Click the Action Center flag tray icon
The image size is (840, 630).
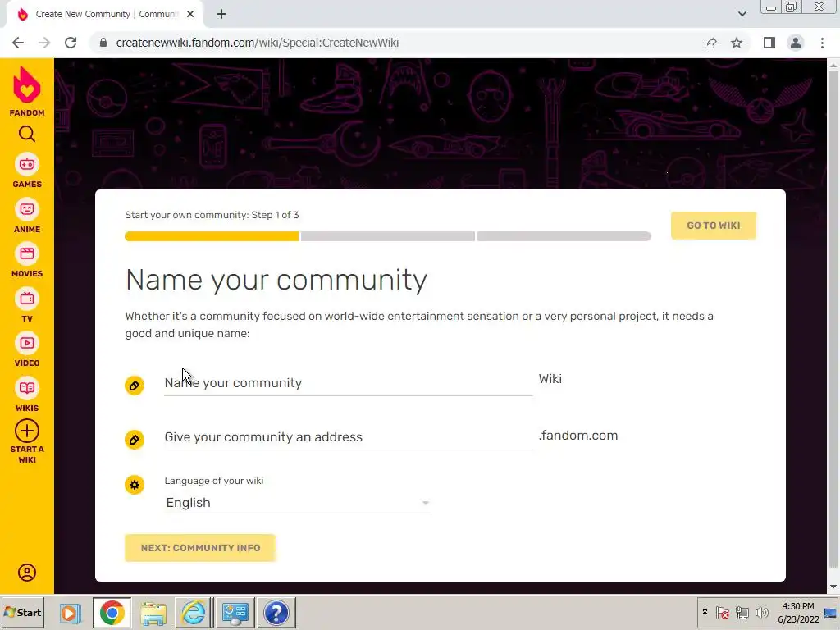tap(722, 612)
